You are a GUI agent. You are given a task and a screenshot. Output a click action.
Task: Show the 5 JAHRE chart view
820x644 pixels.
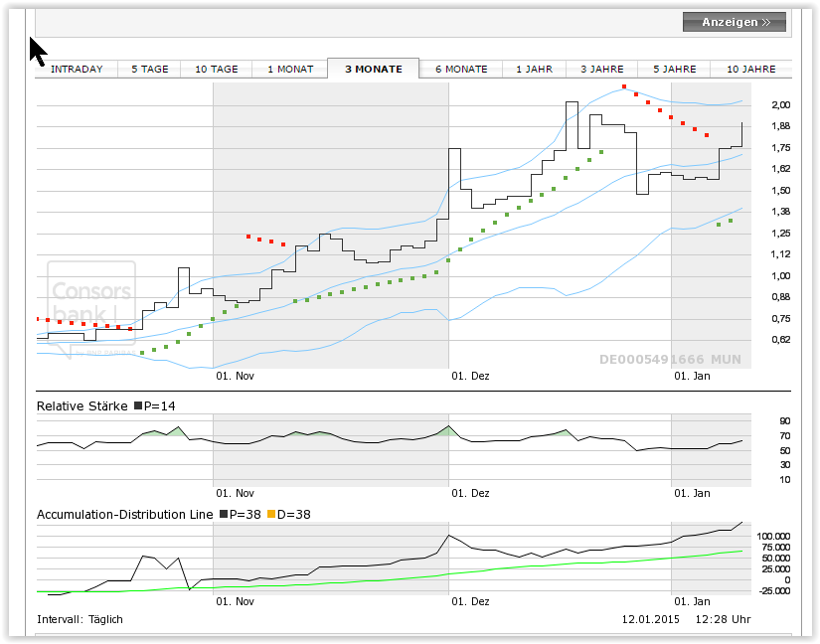pos(675,69)
